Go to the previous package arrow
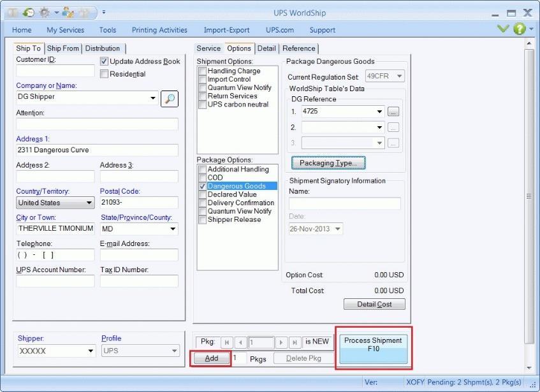Image resolution: width=540 pixels, height=392 pixels. pos(240,342)
